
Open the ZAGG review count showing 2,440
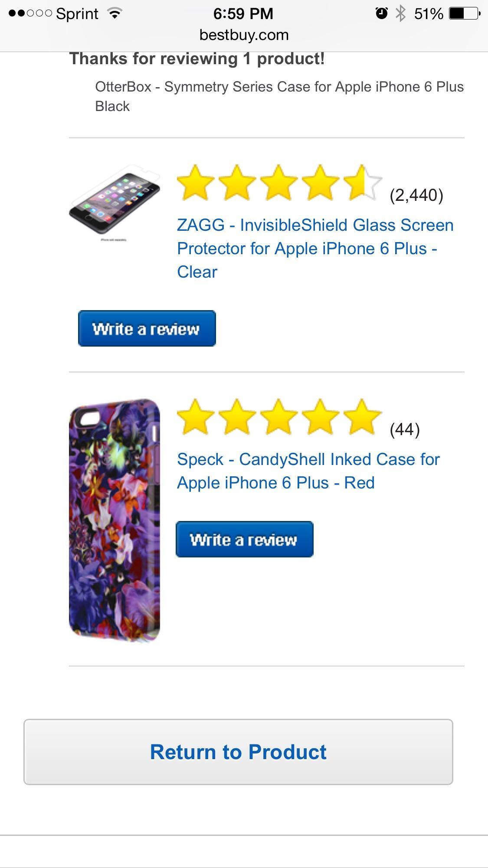[x=416, y=195]
